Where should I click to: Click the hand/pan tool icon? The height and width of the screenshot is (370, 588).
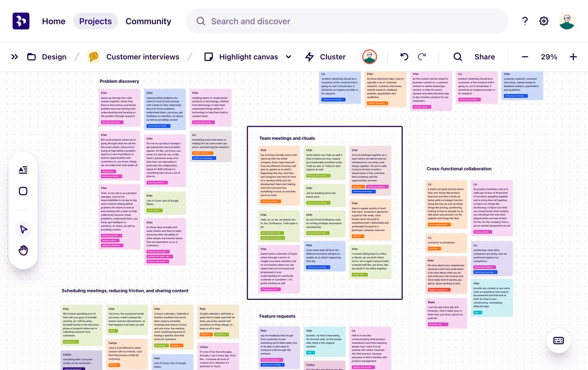tap(23, 251)
